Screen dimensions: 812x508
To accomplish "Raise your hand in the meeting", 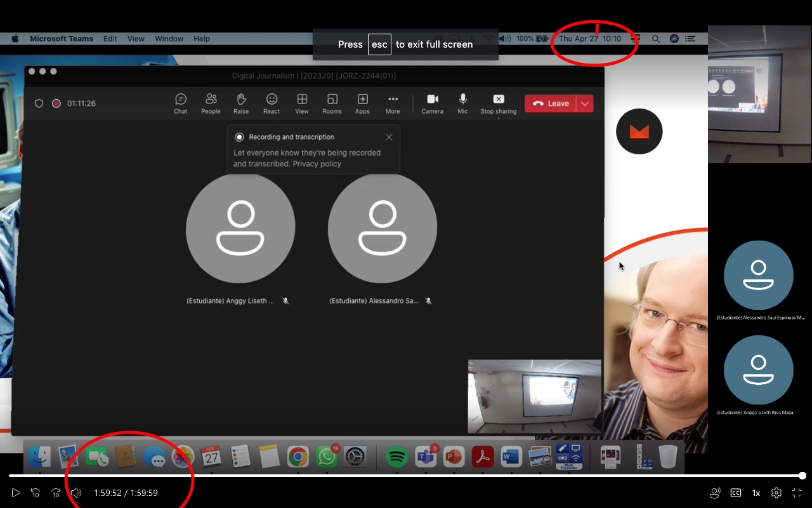I will [241, 104].
